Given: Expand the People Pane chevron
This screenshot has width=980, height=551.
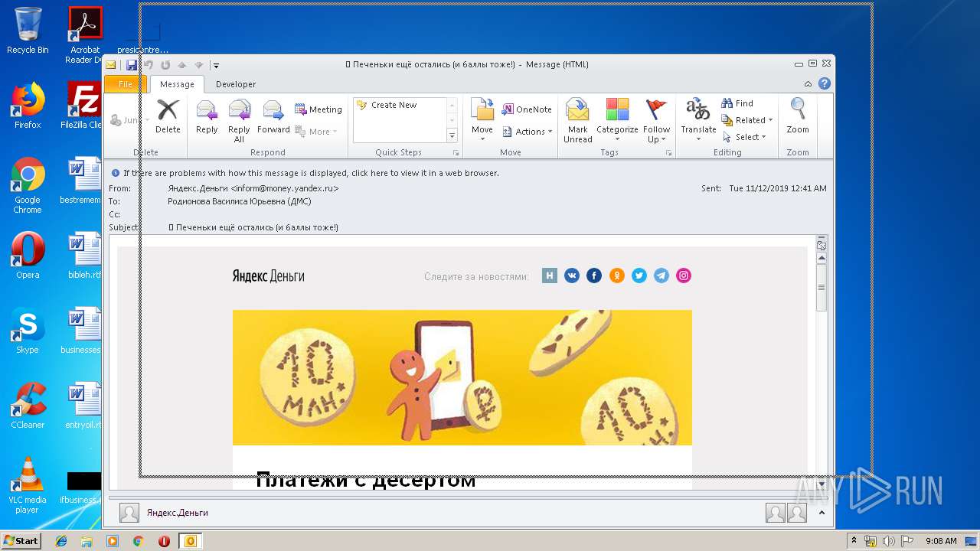Looking at the screenshot, I should [x=822, y=513].
